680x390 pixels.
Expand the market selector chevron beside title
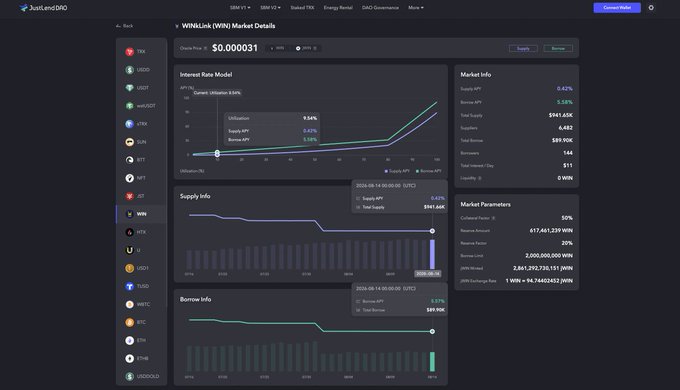(x=177, y=26)
